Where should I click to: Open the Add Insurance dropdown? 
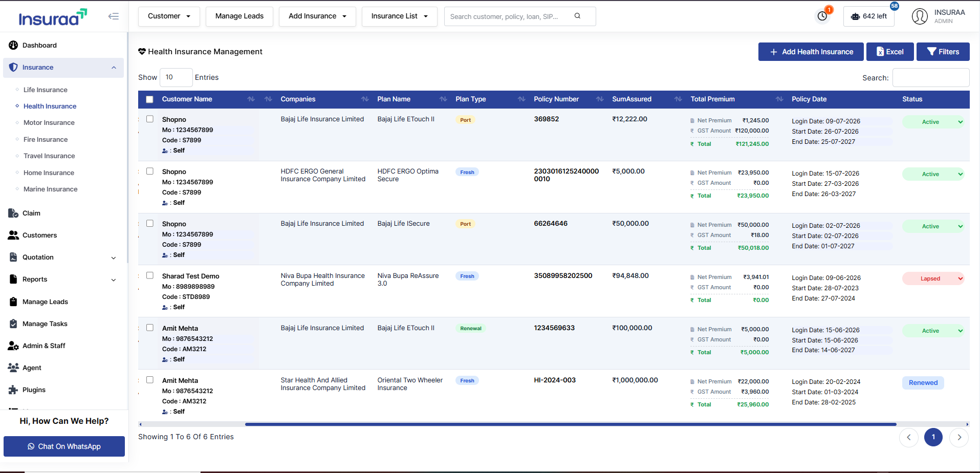(x=317, y=16)
